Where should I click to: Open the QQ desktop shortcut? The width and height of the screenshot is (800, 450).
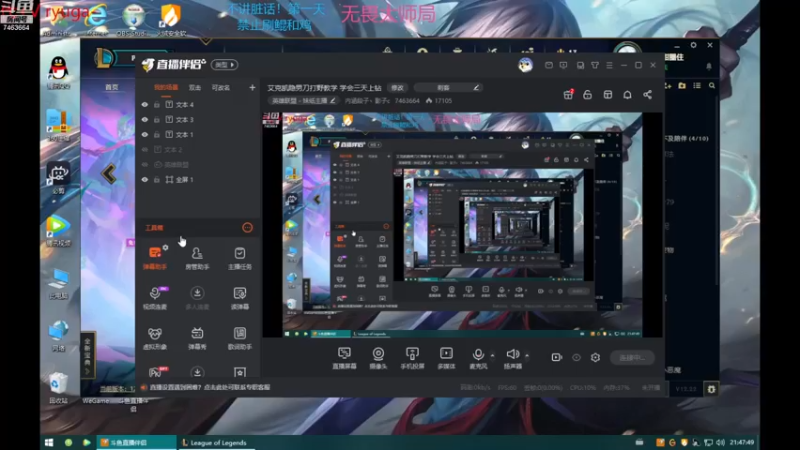click(x=58, y=73)
